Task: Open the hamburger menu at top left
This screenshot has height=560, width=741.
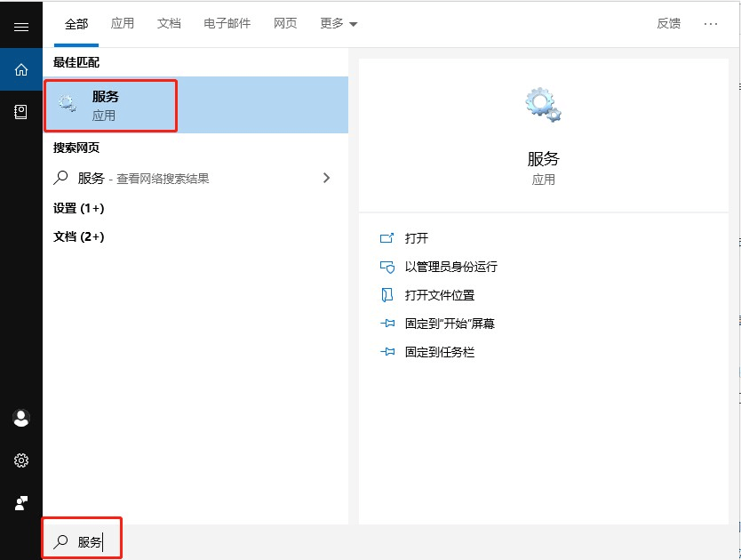Action: point(21,26)
